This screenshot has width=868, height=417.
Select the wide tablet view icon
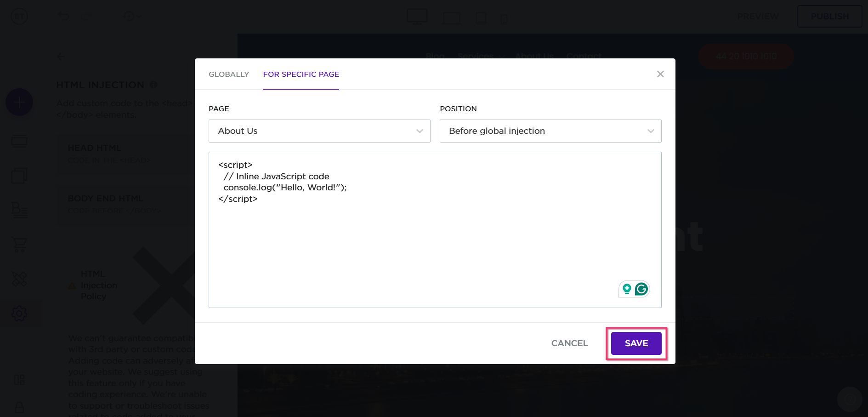click(451, 18)
